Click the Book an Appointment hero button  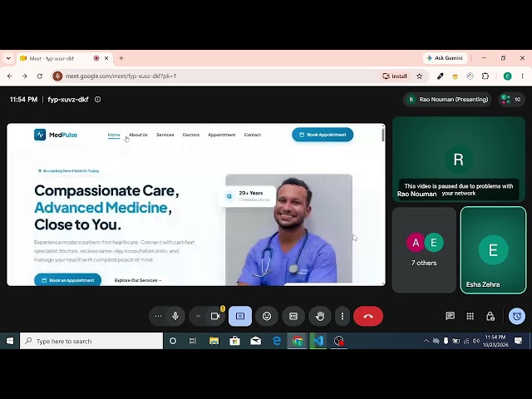67,280
